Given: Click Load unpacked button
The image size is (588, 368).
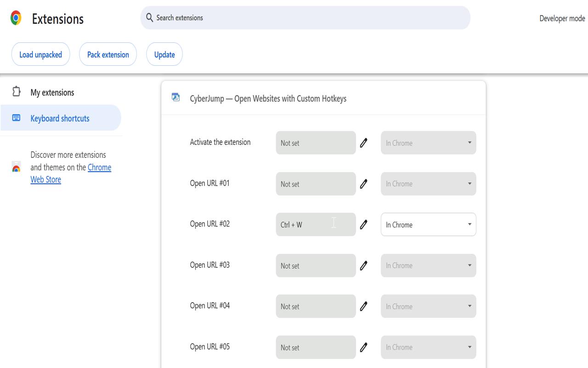Looking at the screenshot, I should pos(40,54).
